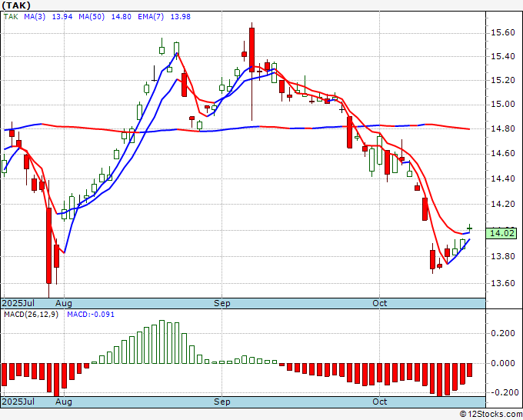Click Sep on the price chart date axis
Screen dimensions: 523x420
click(222, 303)
